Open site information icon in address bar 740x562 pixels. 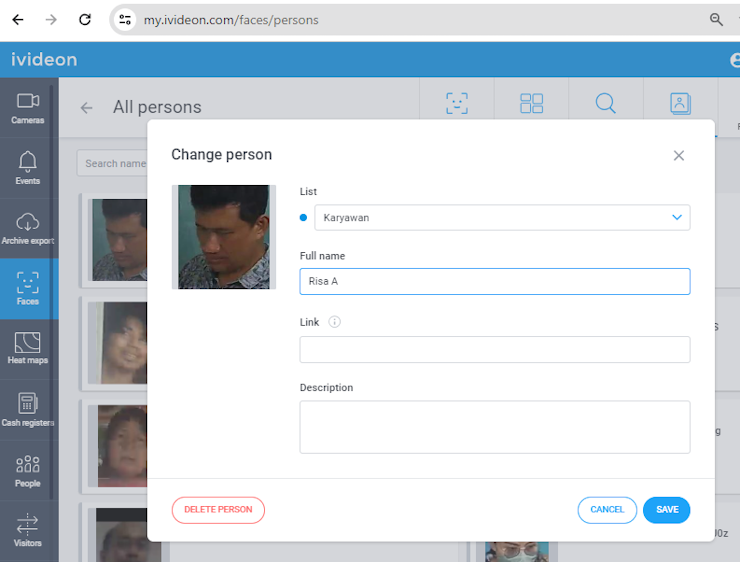(x=125, y=19)
